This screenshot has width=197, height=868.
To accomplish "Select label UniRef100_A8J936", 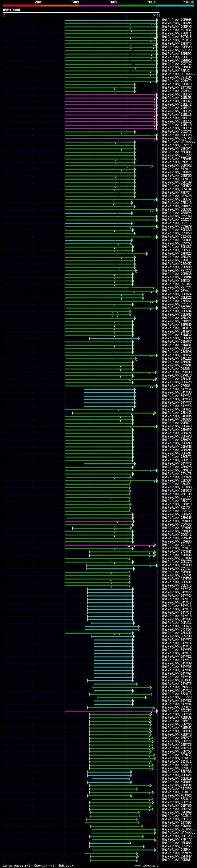I will pos(177,680).
